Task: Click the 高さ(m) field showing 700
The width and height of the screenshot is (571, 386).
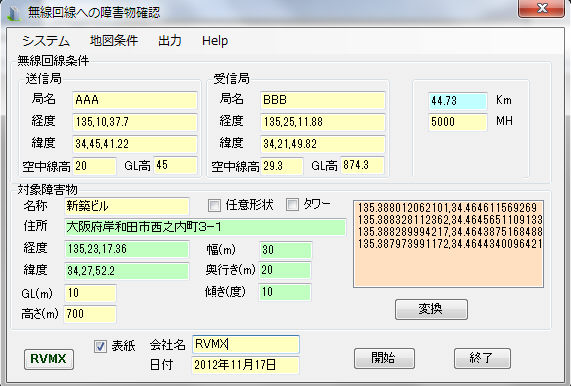Action: 90,314
